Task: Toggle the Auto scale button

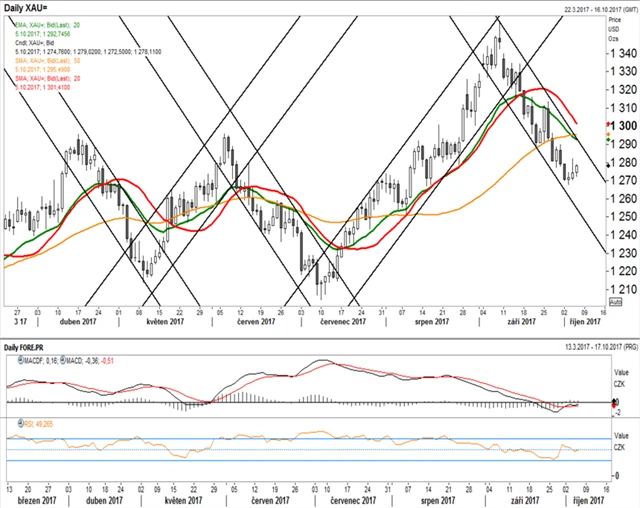Action: click(616, 301)
